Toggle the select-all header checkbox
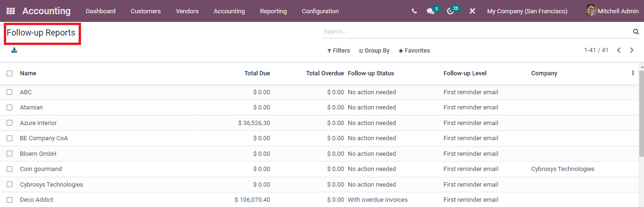The width and height of the screenshot is (644, 207). click(x=9, y=73)
